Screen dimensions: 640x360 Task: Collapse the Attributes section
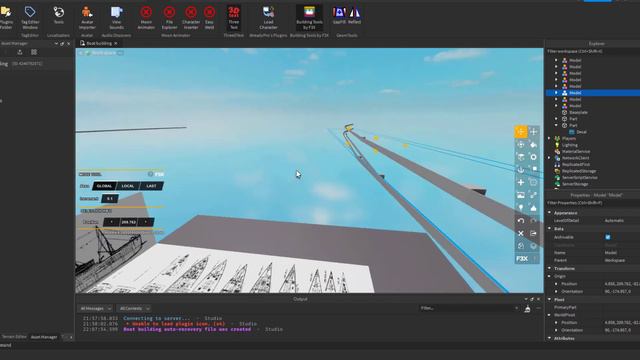tap(549, 338)
